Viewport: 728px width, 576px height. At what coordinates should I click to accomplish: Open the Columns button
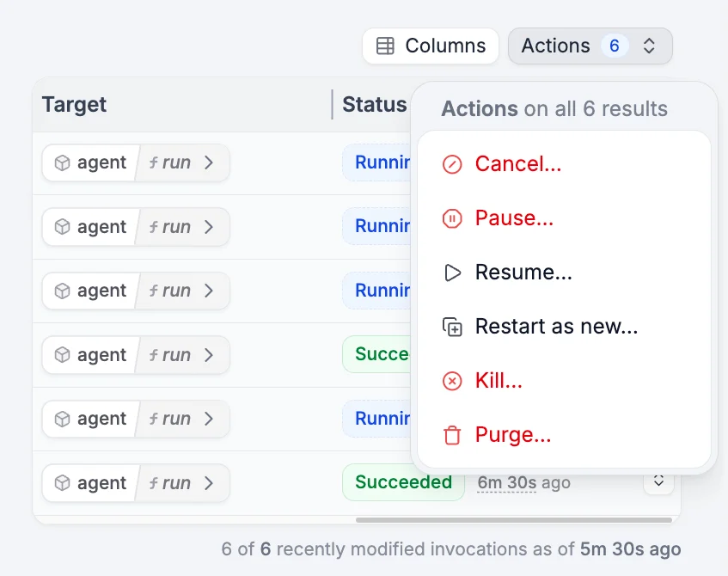[x=431, y=46]
